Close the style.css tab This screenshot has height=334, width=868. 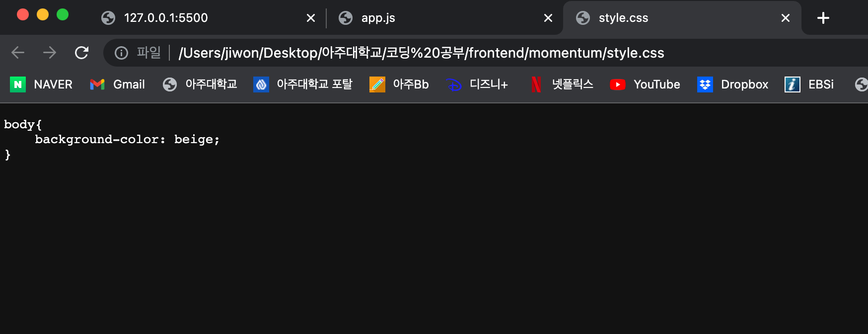786,18
